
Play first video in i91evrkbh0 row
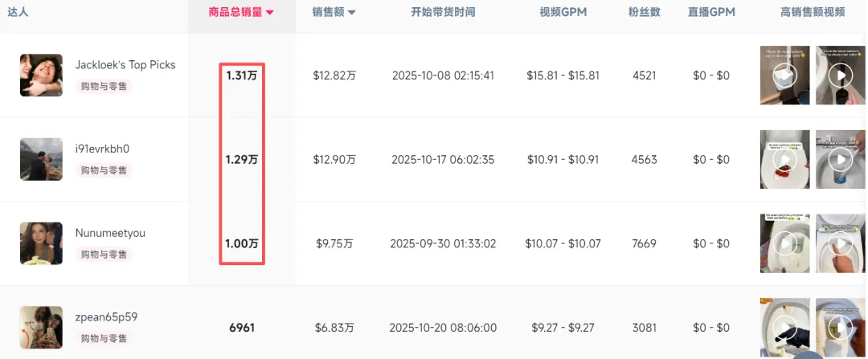[x=784, y=160]
